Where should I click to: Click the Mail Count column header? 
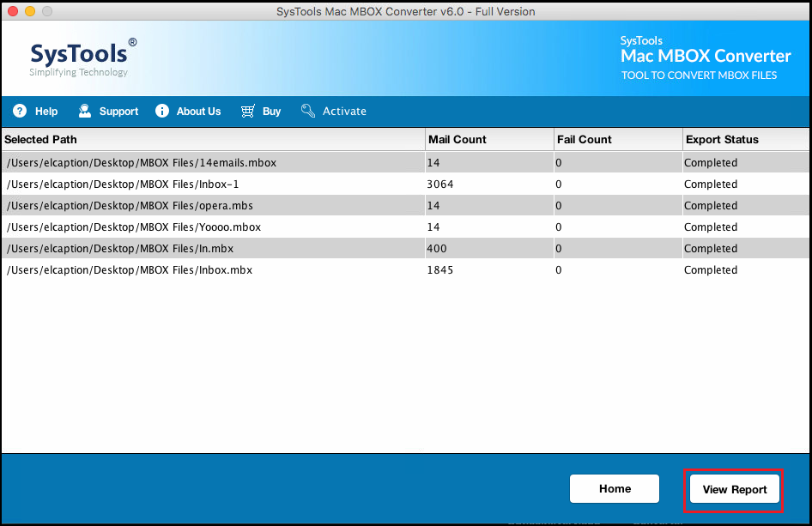click(489, 139)
